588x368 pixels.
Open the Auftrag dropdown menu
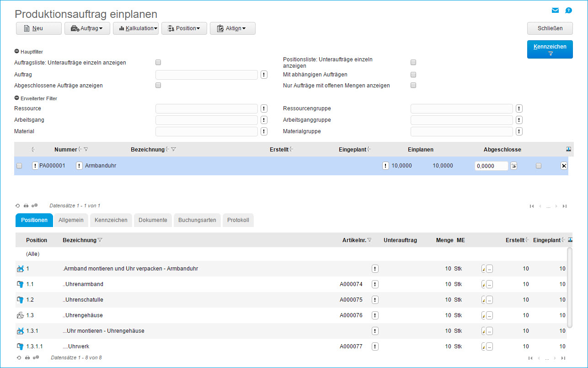coord(87,28)
